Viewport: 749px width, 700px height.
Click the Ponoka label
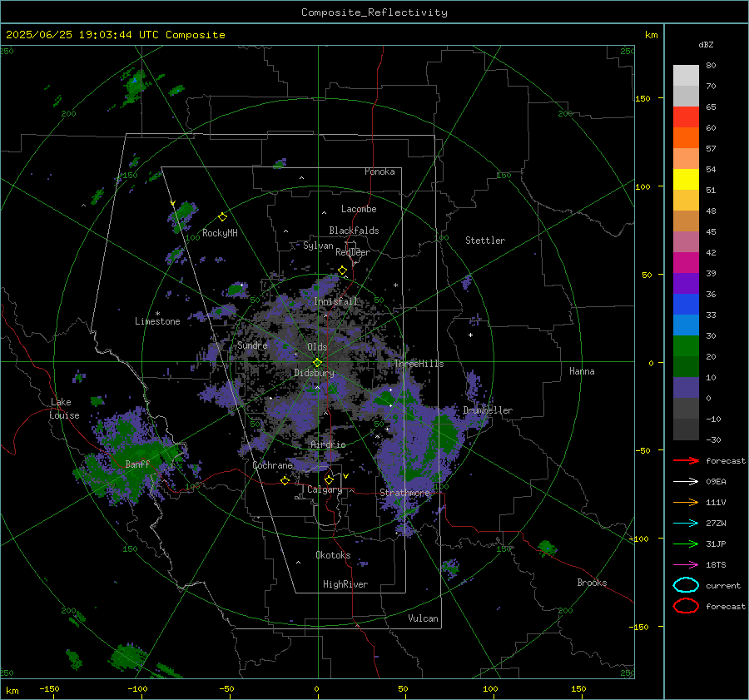coord(379,171)
